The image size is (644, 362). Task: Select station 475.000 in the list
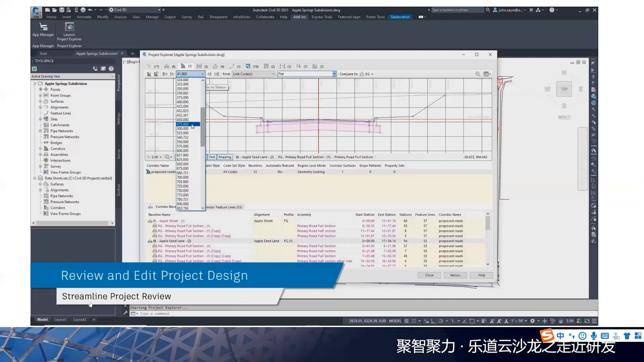click(x=188, y=124)
